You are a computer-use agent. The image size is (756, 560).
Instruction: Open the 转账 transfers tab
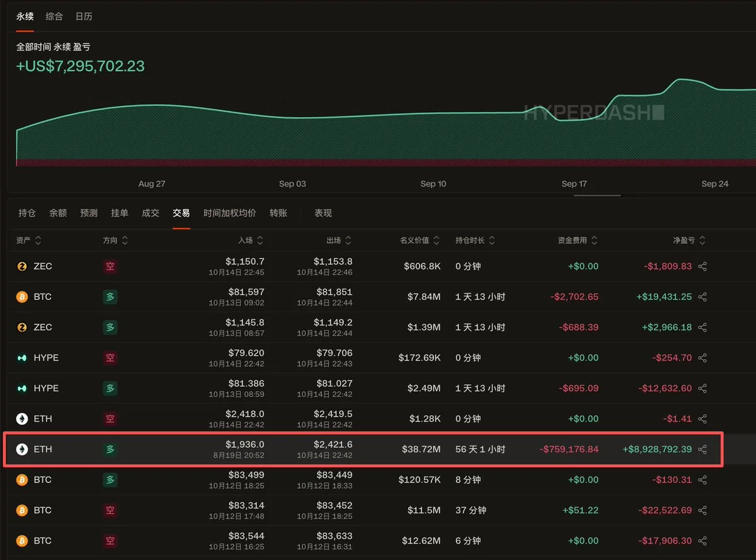tap(278, 213)
